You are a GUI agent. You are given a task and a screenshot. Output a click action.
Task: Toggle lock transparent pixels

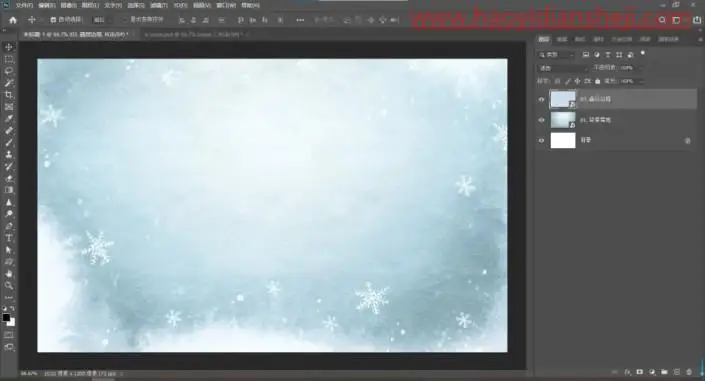558,81
